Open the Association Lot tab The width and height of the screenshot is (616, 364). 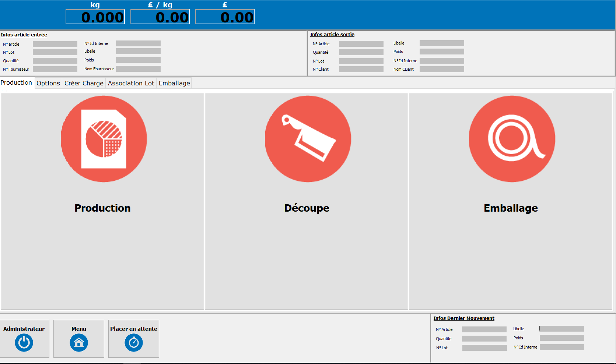[131, 83]
